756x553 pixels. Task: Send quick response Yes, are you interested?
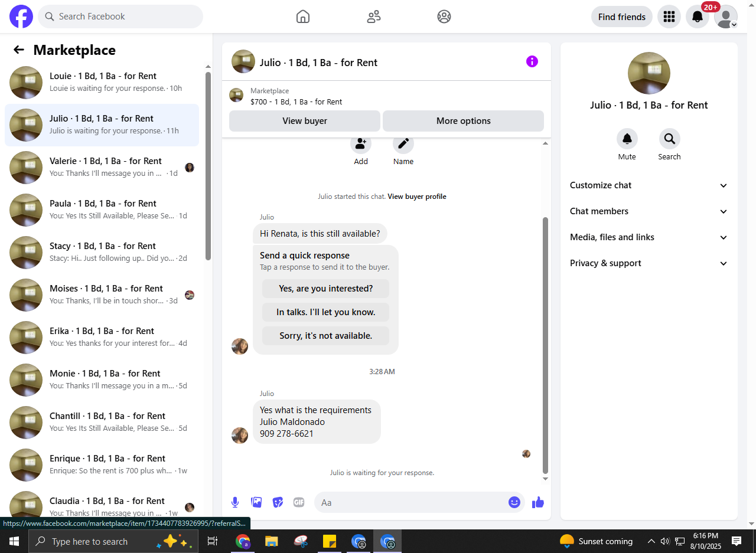pos(326,289)
